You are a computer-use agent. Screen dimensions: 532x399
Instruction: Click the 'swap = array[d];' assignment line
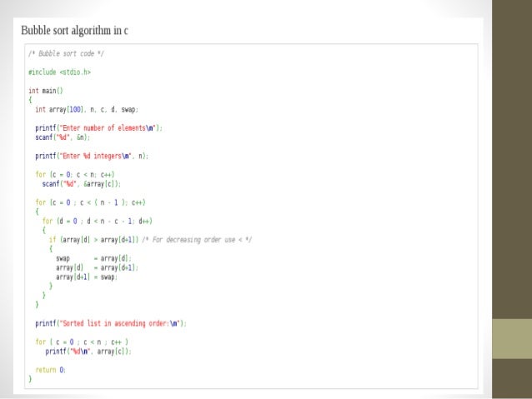coord(93,258)
